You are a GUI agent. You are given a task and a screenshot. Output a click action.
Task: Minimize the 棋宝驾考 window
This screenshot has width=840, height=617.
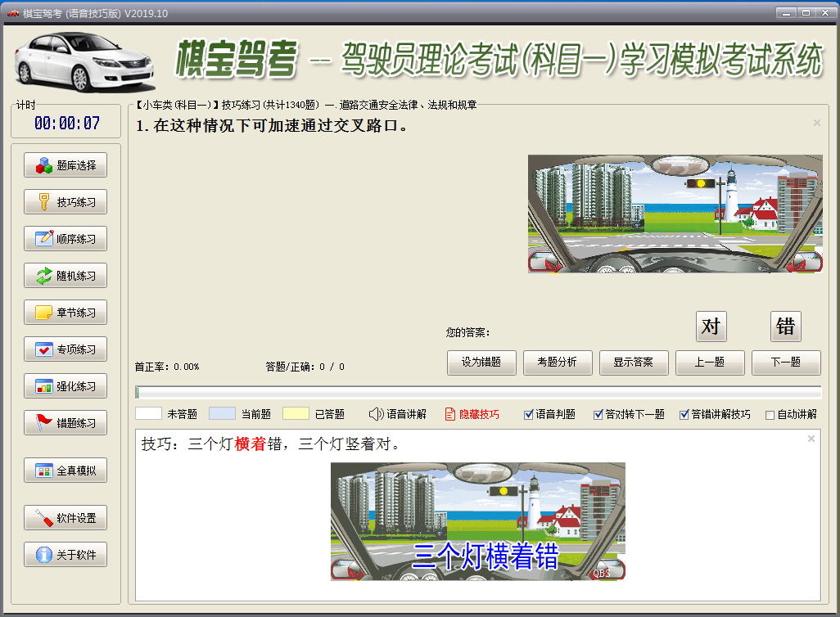tap(787, 13)
